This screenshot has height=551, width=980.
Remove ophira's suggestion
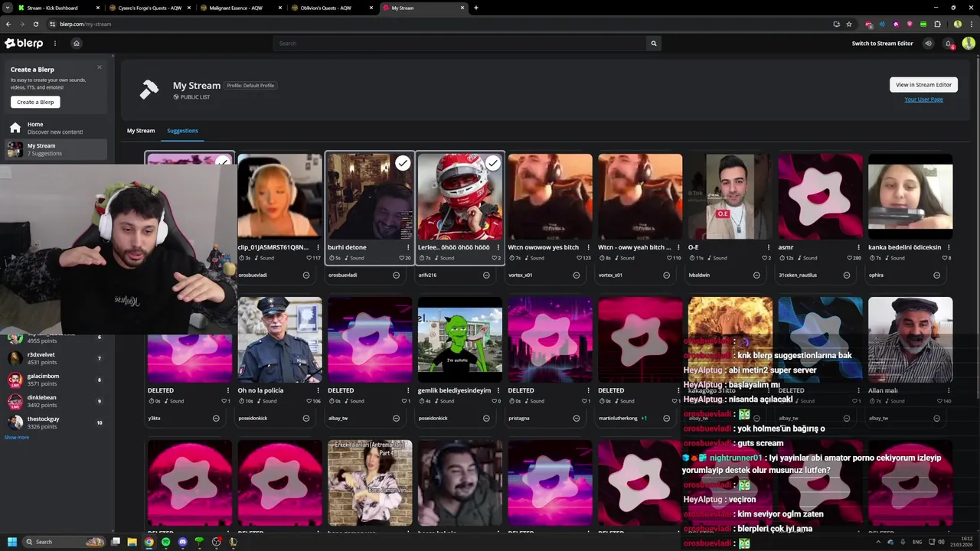[936, 275]
